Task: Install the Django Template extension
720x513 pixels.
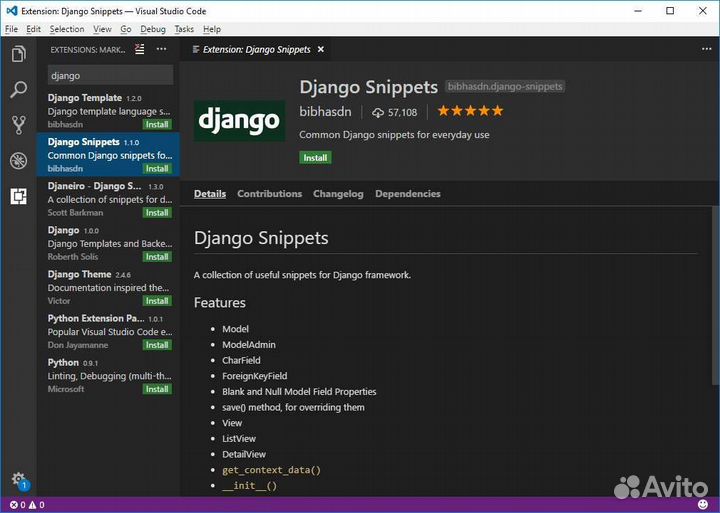Action: coord(157,125)
